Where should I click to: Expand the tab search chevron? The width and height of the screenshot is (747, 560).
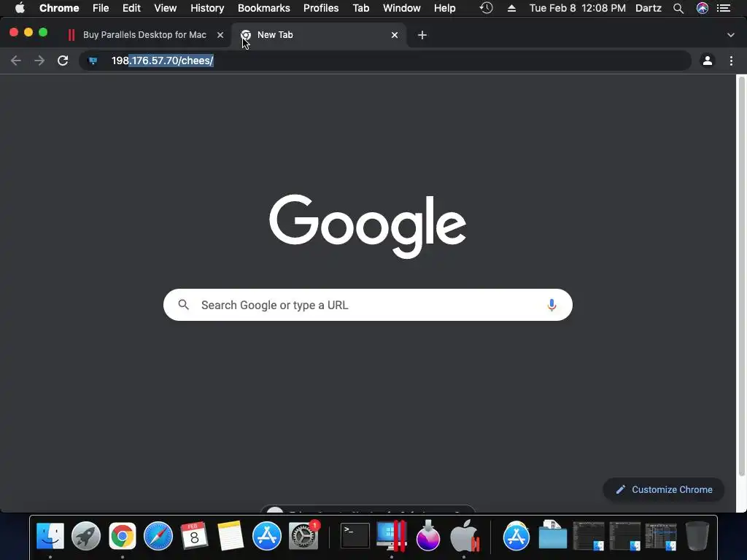click(x=731, y=35)
